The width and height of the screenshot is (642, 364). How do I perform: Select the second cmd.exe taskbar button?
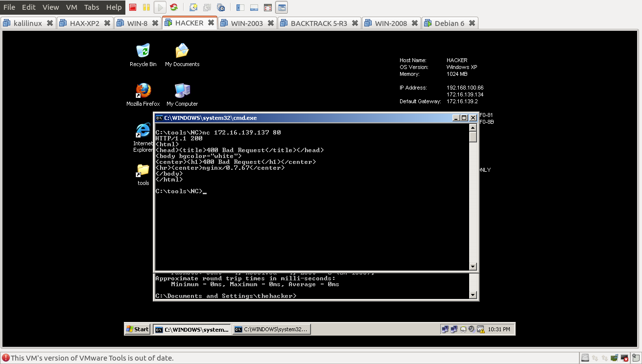tap(272, 329)
